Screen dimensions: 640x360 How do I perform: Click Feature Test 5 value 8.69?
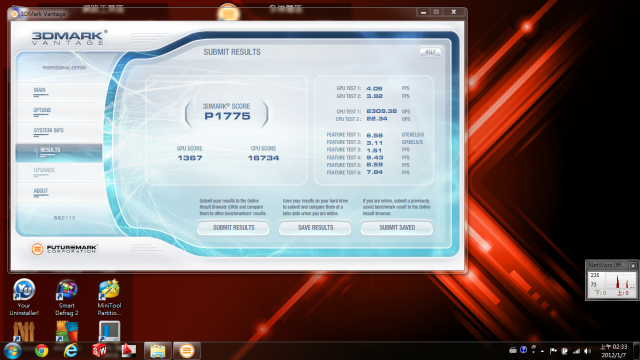pos(374,165)
